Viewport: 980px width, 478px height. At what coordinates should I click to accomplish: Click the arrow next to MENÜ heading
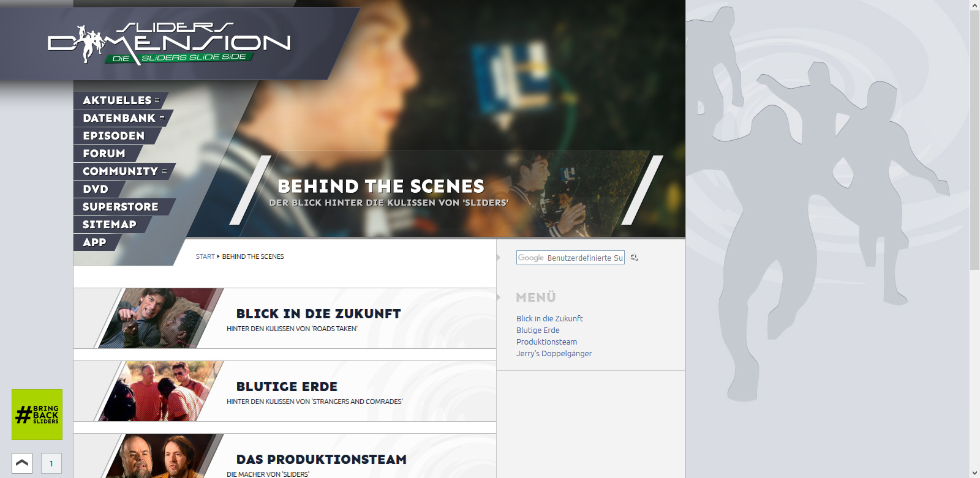coord(499,297)
